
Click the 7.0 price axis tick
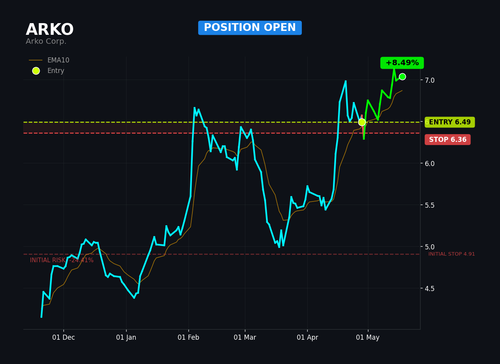pyautogui.click(x=430, y=80)
